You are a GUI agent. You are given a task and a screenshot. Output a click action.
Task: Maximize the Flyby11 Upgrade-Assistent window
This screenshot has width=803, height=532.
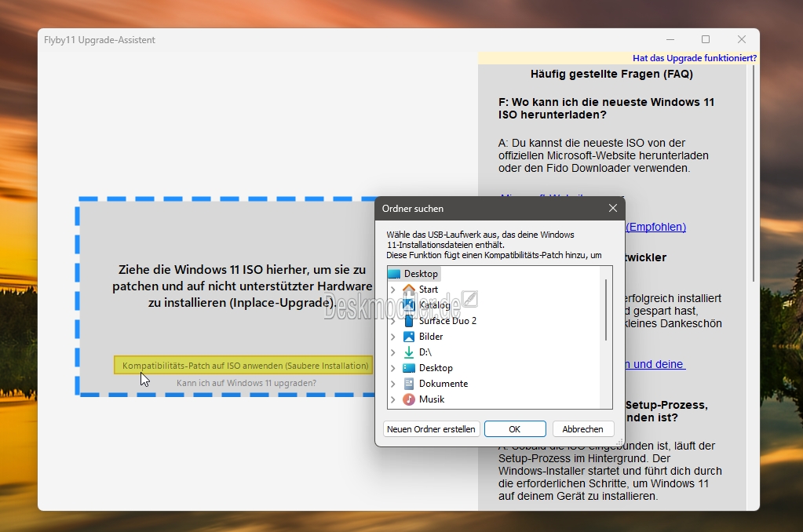tap(706, 39)
